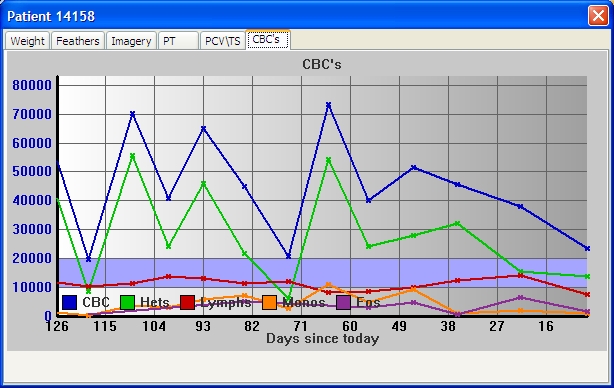614x388 pixels.
Task: Close the Patient 14158 window
Action: click(598, 16)
